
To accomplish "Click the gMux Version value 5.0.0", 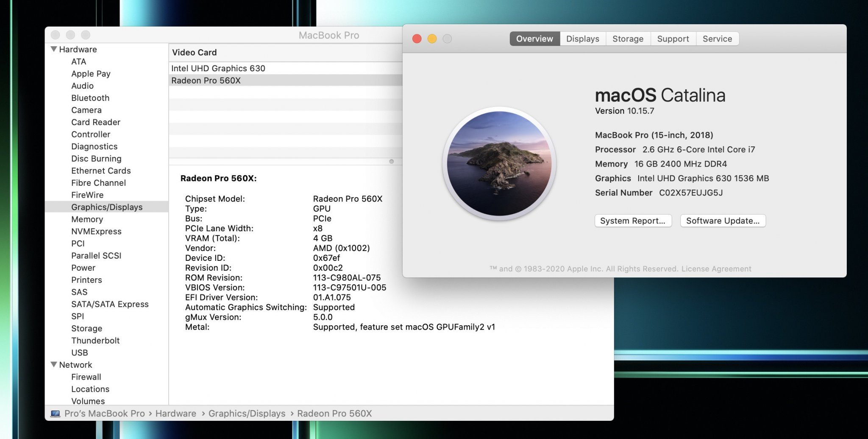I will coord(323,317).
